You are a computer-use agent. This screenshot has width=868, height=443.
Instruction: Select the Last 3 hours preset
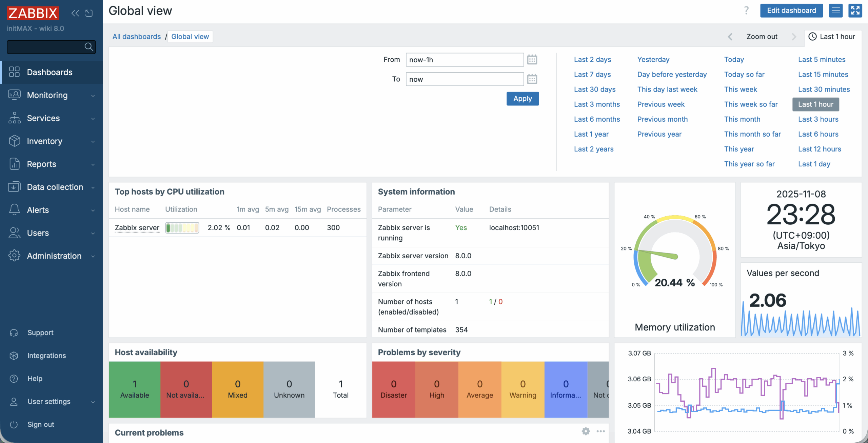tap(818, 119)
